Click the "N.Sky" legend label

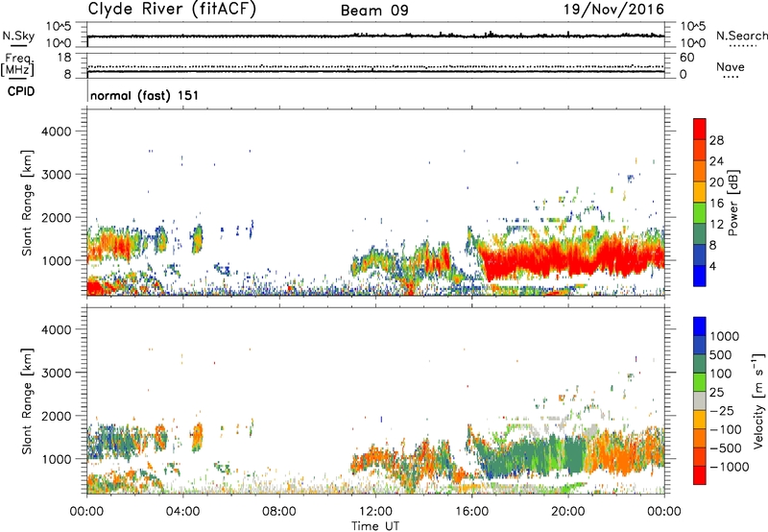[18, 36]
